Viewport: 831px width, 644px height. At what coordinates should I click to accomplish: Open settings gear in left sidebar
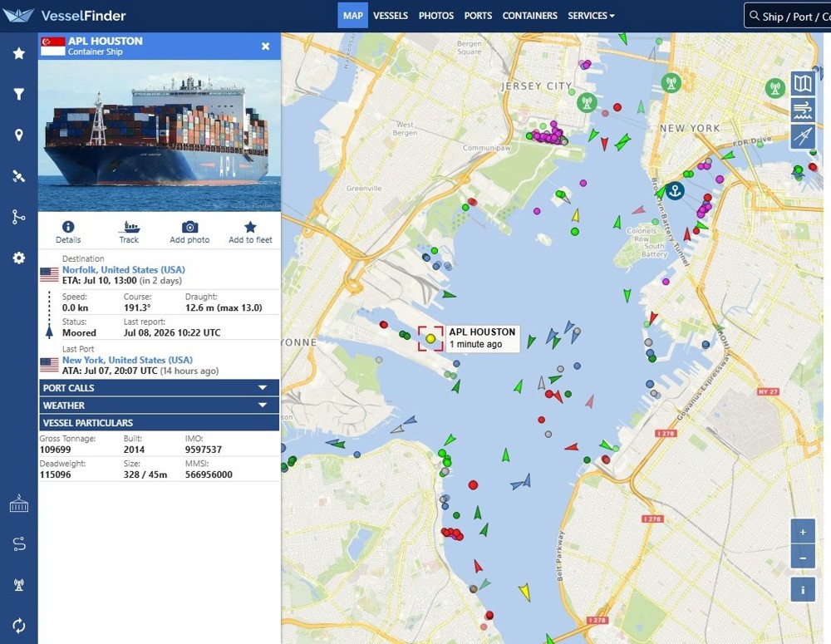(x=18, y=258)
